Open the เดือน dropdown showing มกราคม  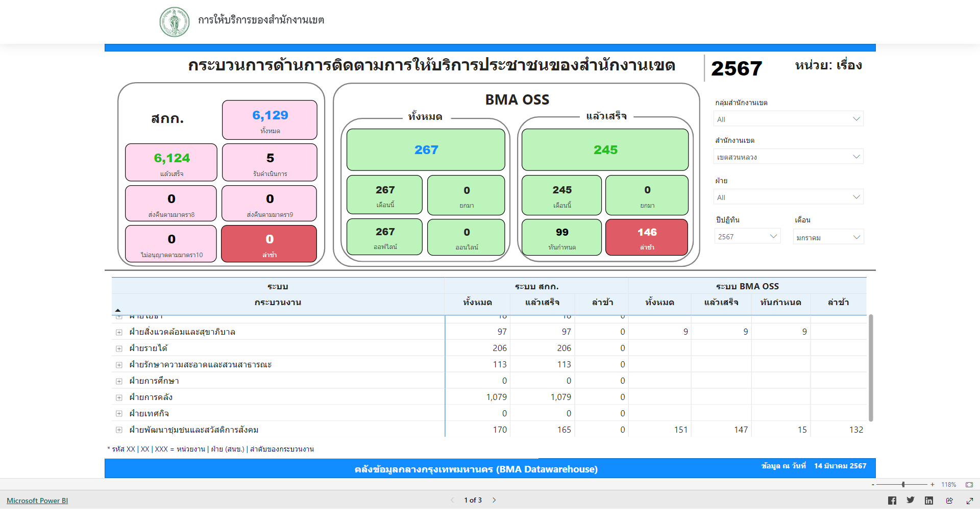pos(828,237)
